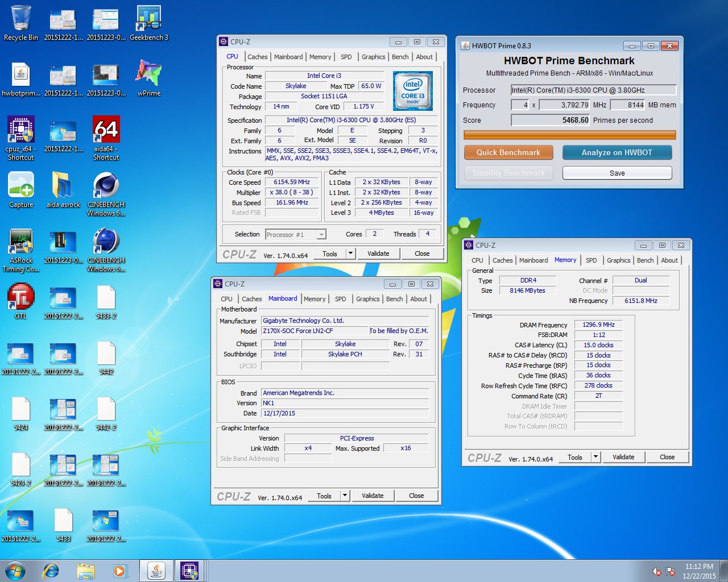
Task: Open the file named 5433-2
Action: point(106,301)
